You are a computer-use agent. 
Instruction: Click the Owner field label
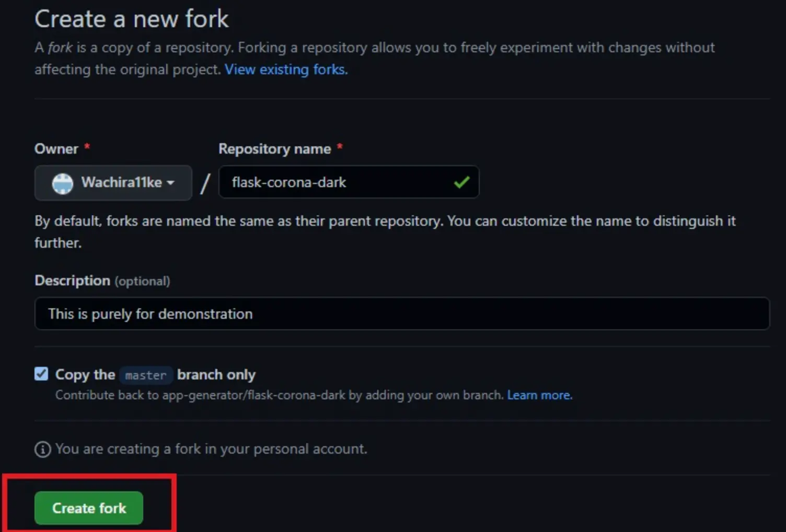[x=56, y=149]
